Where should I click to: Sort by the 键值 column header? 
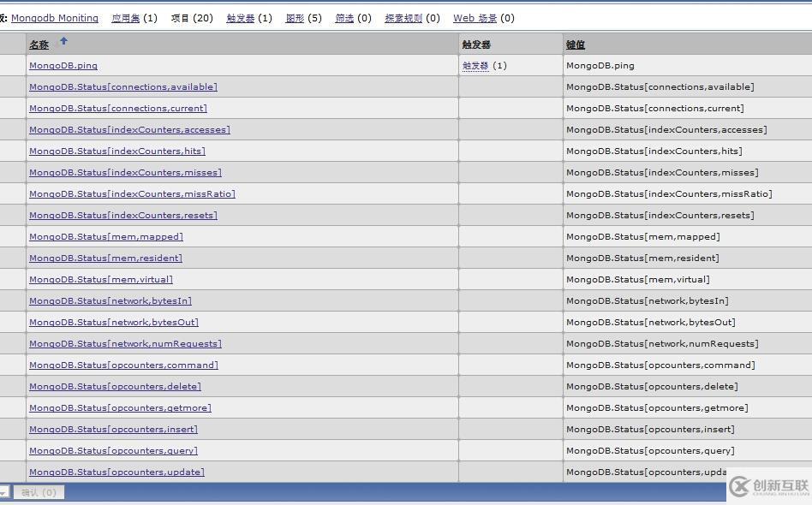[x=576, y=45]
